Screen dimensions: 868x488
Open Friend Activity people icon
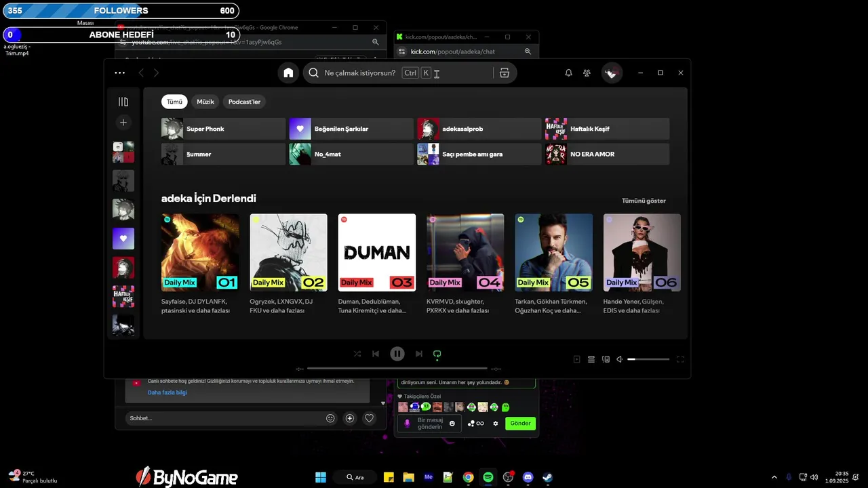click(587, 73)
